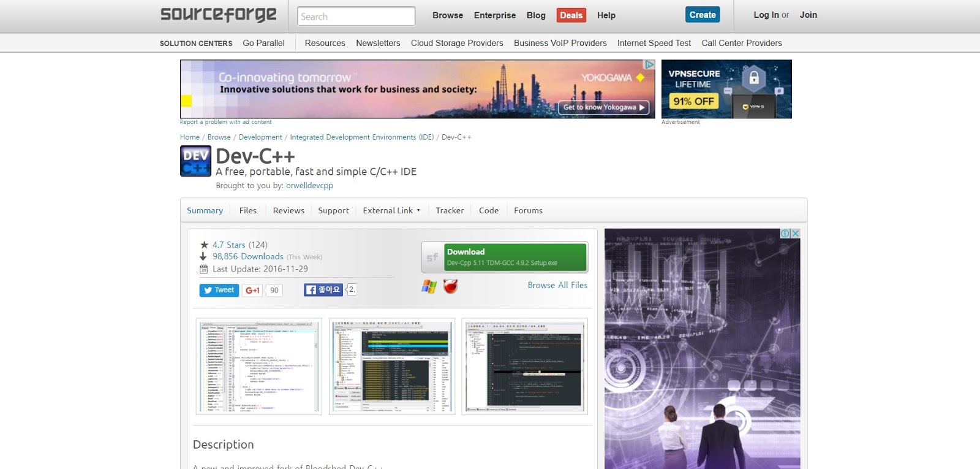
Task: Click the G+ share count 90
Action: click(x=274, y=291)
